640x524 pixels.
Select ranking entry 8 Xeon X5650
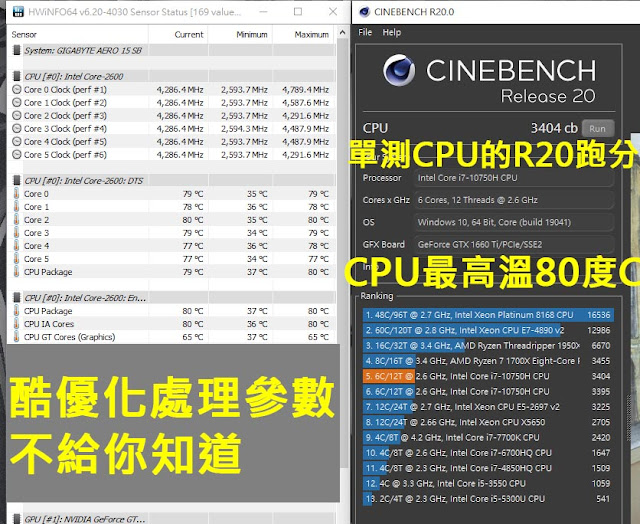488,422
